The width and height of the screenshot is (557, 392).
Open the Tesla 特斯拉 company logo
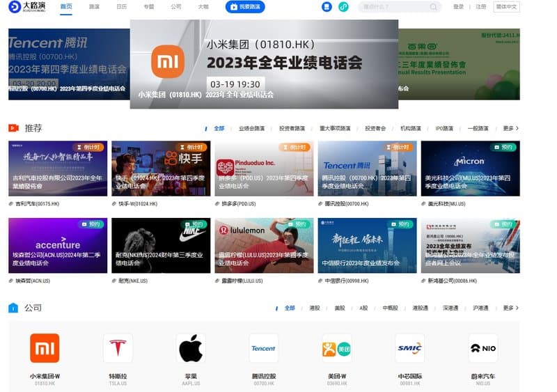click(118, 348)
